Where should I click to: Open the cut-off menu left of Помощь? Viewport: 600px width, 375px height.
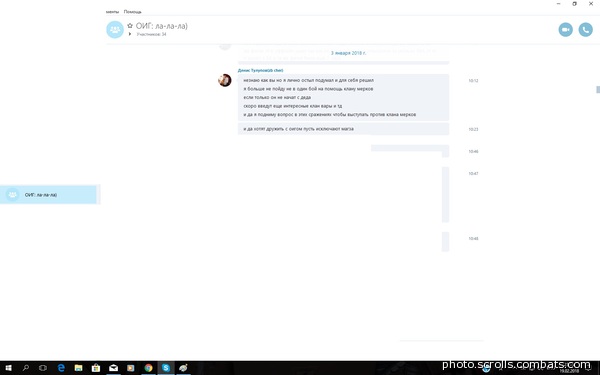[112, 12]
